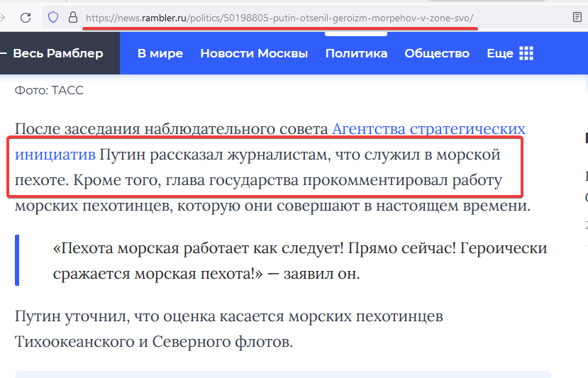Reload the page with the refresh icon
Image resolution: width=588 pixels, height=378 pixels.
pyautogui.click(x=26, y=17)
